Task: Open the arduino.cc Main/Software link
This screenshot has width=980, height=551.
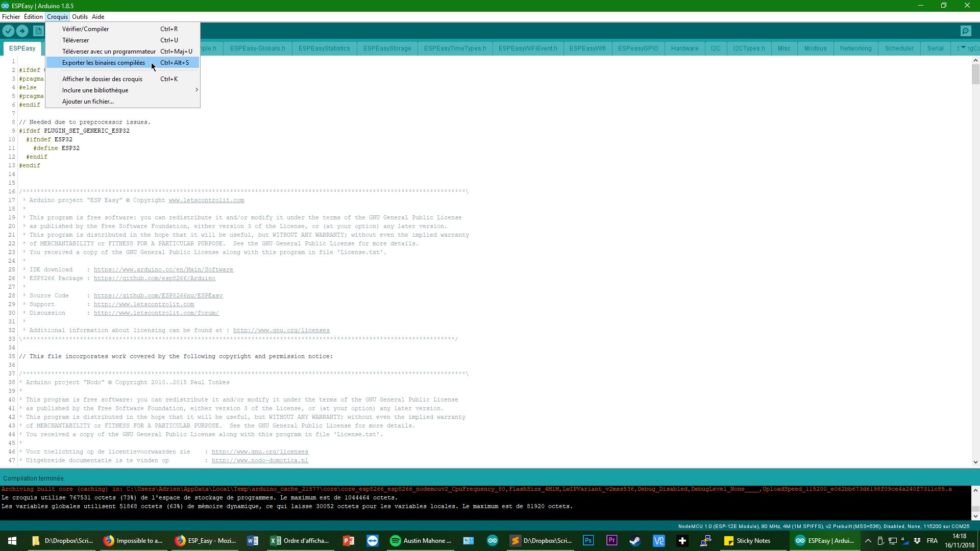Action: 163,270
